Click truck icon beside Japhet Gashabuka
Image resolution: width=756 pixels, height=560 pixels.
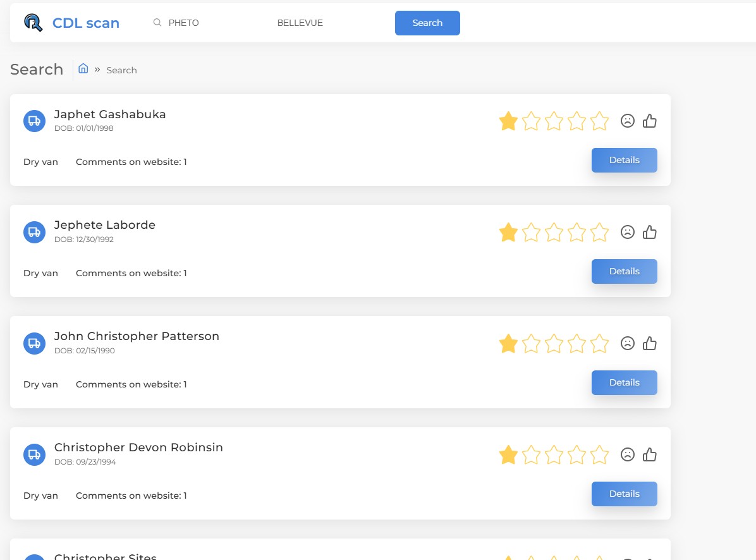click(x=34, y=121)
